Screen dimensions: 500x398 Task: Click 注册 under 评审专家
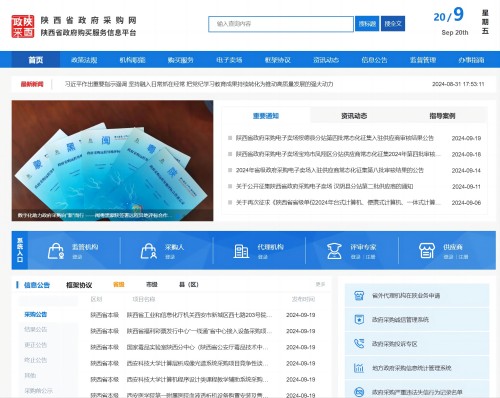point(370,257)
